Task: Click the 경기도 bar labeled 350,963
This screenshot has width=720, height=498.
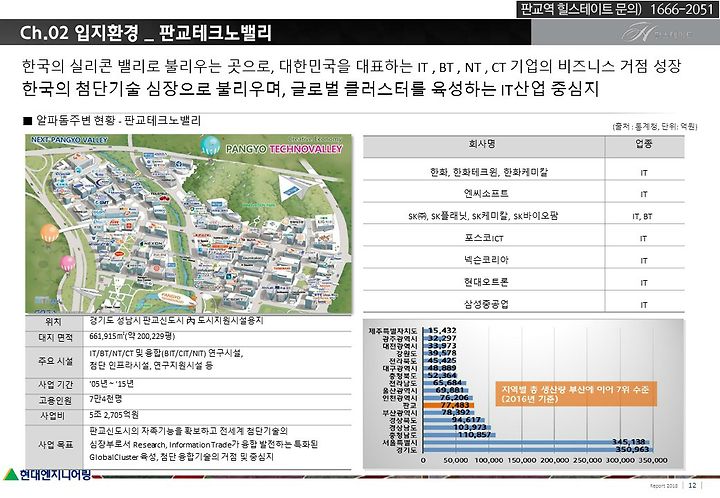Action: (x=538, y=450)
